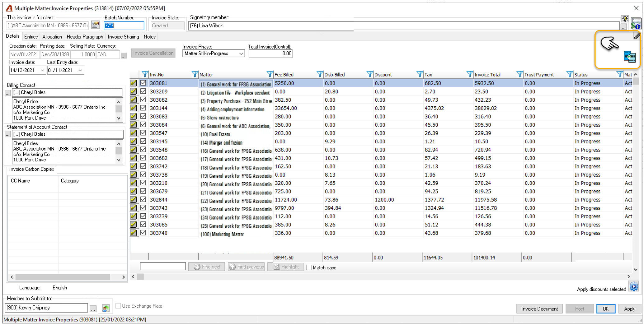Viewport: 644px width, 325px height.
Task: Click the Apply button
Action: point(629,309)
